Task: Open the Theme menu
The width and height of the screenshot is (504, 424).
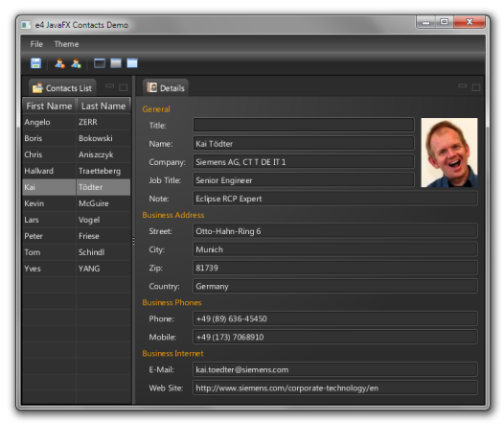Action: tap(66, 44)
